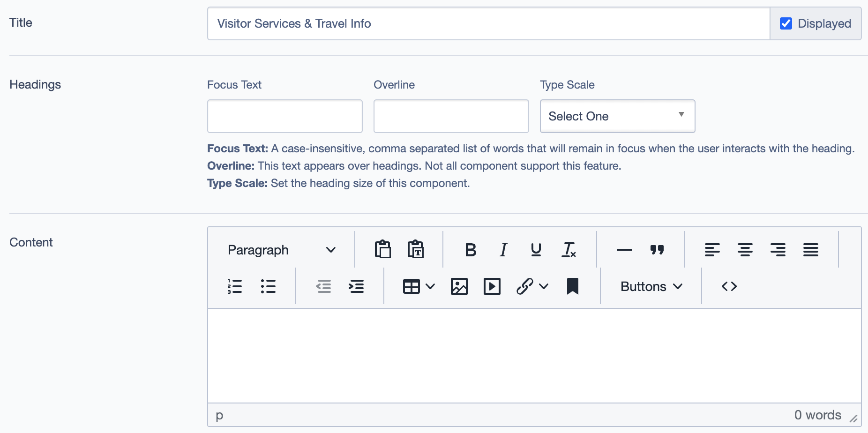Add an anchor bookmark
868x433 pixels.
572,286
